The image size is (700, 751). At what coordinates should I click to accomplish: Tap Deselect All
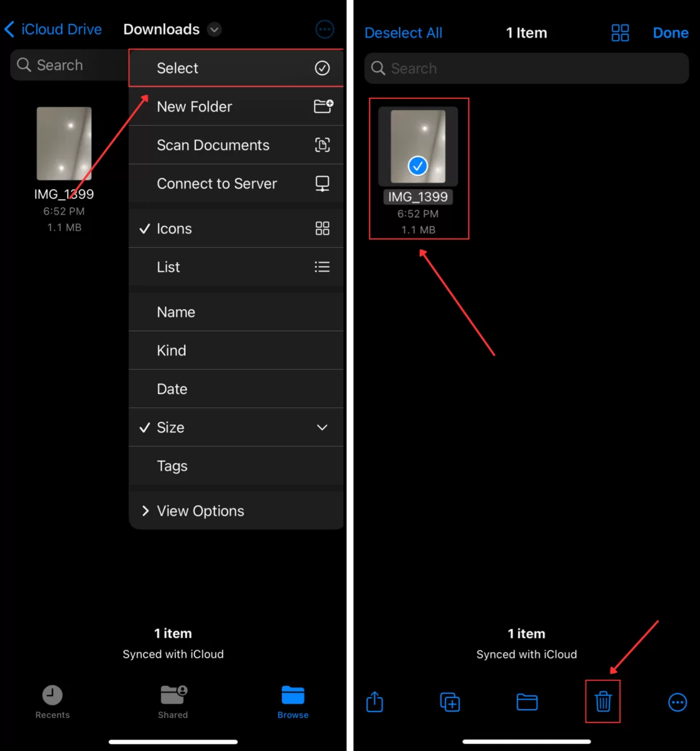[x=403, y=33]
